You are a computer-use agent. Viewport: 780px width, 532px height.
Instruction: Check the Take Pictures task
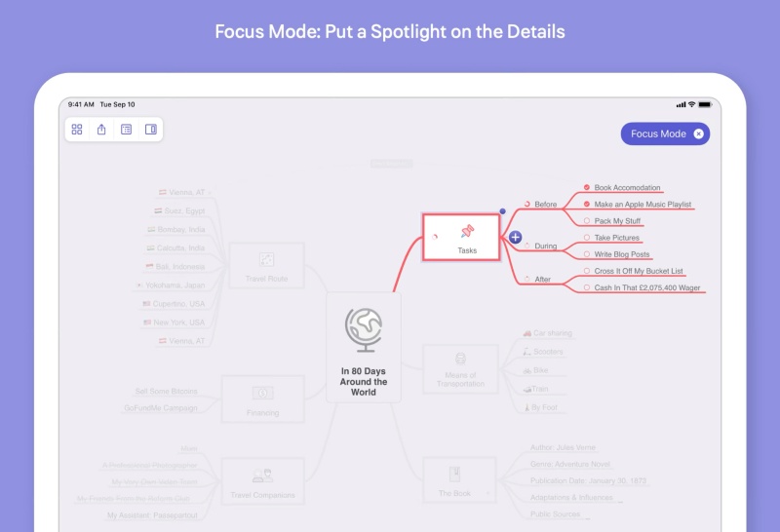click(587, 238)
